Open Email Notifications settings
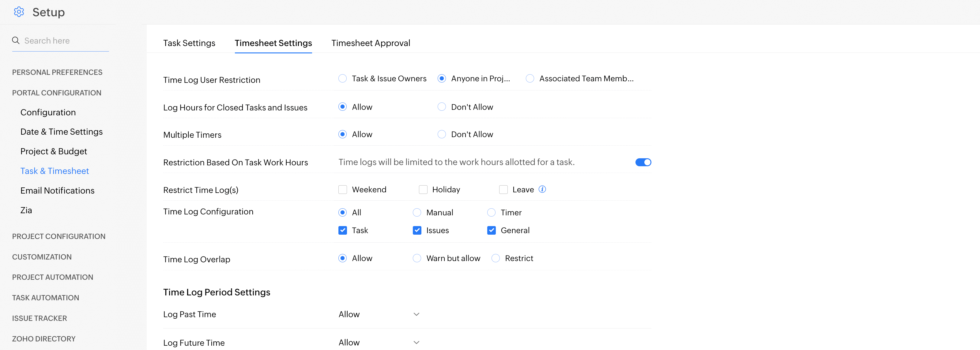 click(58, 190)
